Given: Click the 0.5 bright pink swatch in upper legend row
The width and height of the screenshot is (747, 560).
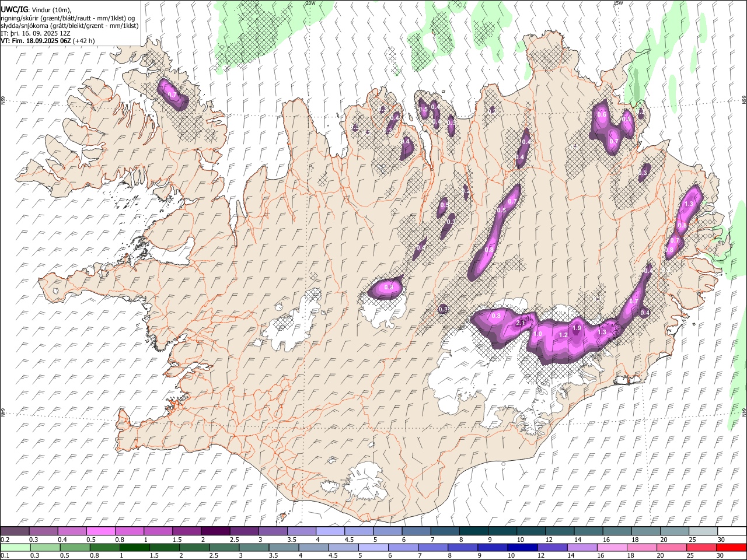Looking at the screenshot, I should click(100, 531).
